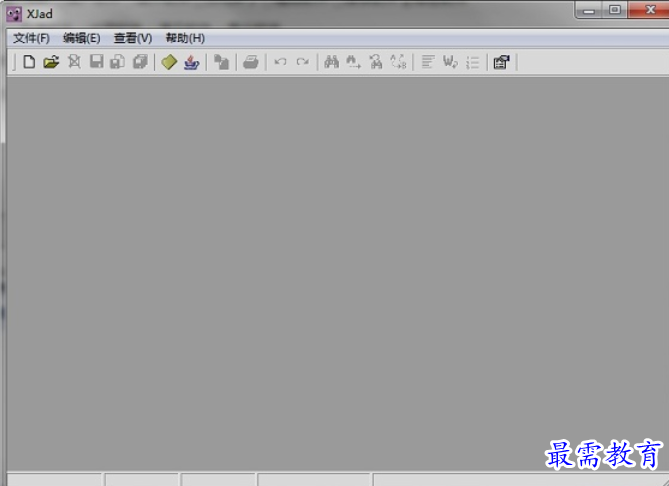Click the Replace A-to-B icon
669x486 pixels.
click(x=398, y=62)
